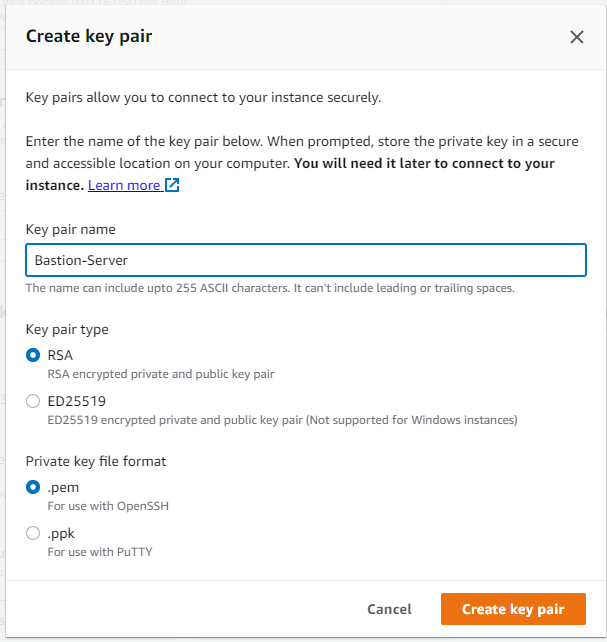The image size is (607, 642).
Task: Close the Create key pair dialog
Action: pyautogui.click(x=577, y=37)
